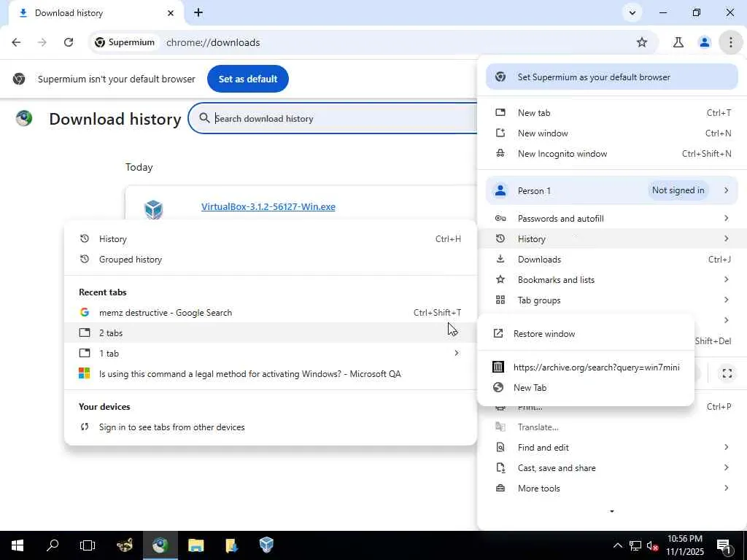Viewport: 747px width, 560px height.
Task: Expand Bookmarks and lists submenu
Action: [x=612, y=280]
